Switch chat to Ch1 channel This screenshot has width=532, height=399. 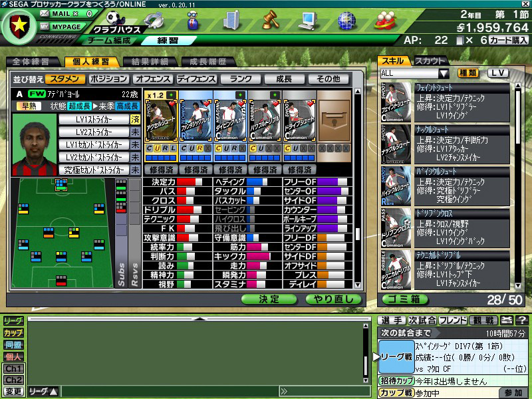click(13, 368)
